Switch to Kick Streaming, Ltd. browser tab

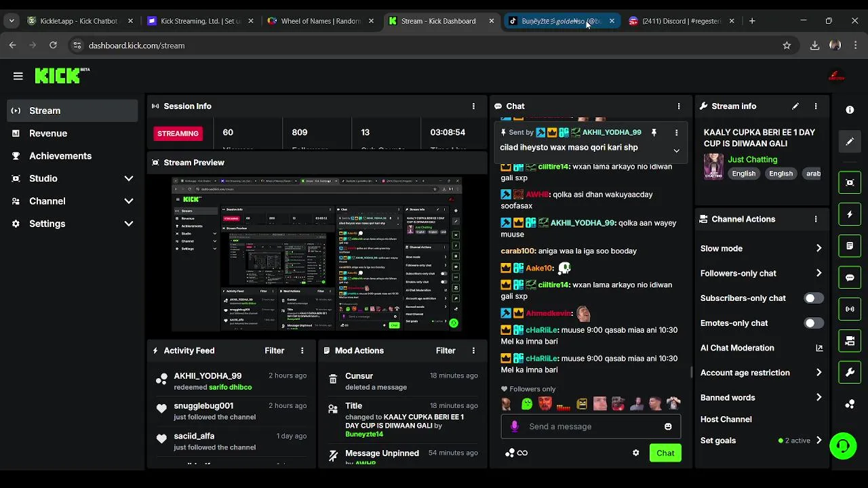(200, 21)
